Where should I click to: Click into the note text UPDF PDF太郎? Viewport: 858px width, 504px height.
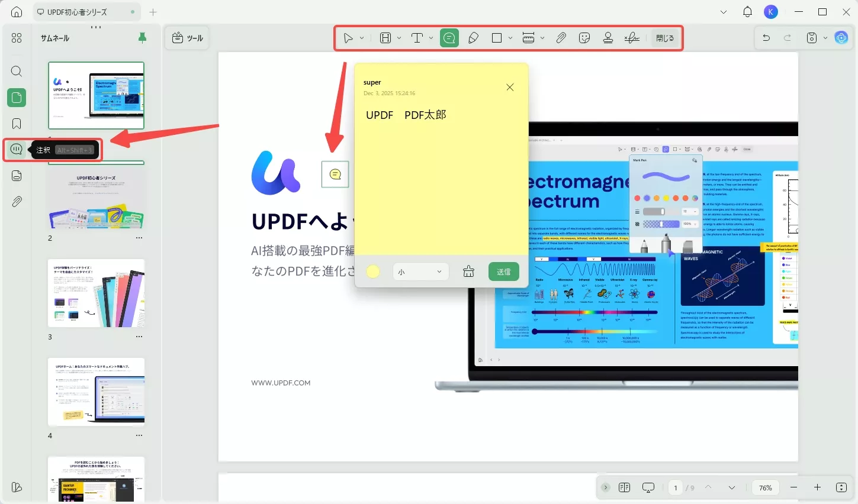click(406, 115)
